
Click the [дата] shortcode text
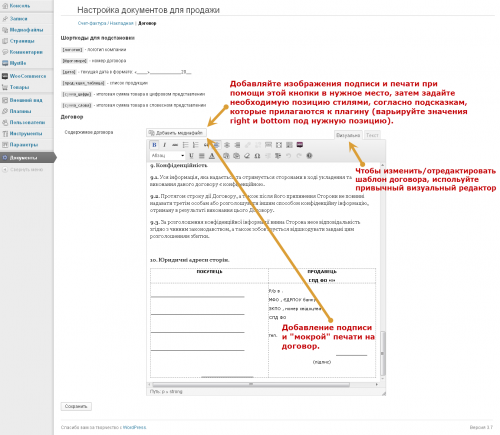pyautogui.click(x=69, y=72)
